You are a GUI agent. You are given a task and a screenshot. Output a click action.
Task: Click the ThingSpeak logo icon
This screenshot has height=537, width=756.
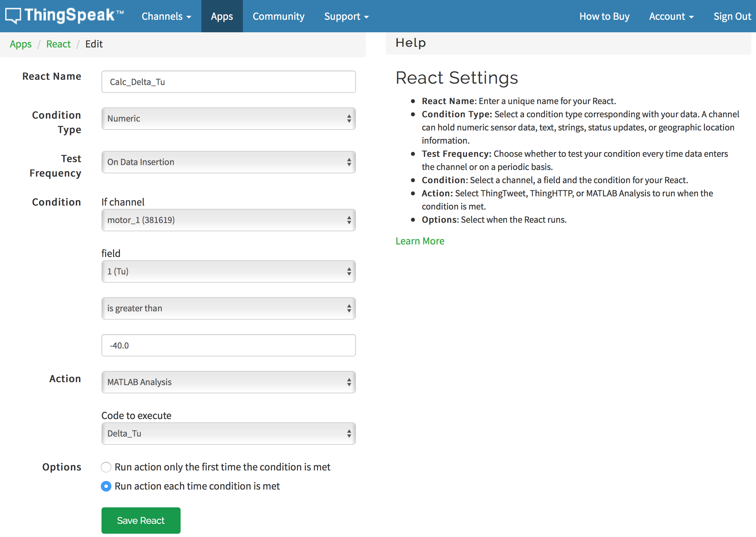tap(13, 15)
